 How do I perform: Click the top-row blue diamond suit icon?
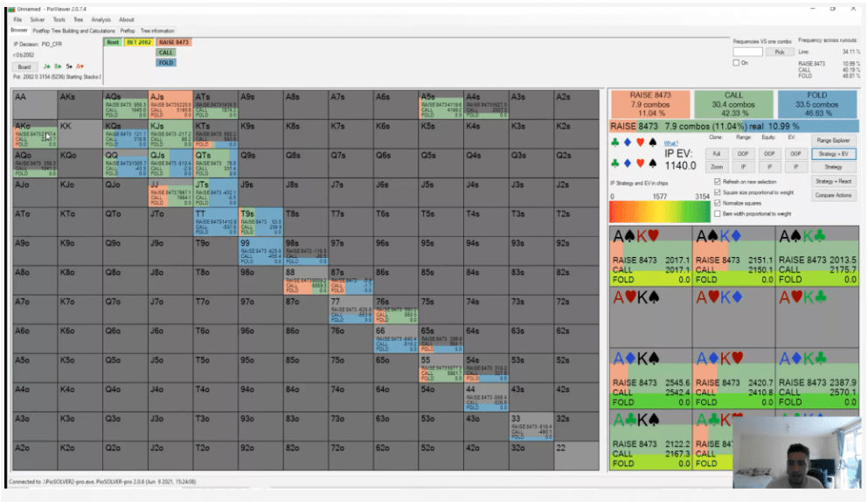(628, 143)
